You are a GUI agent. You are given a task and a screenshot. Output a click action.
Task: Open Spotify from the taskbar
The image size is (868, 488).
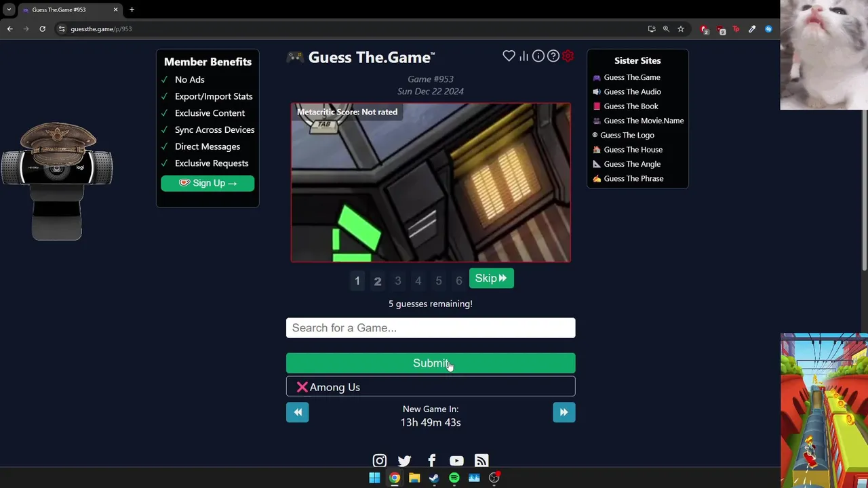pyautogui.click(x=454, y=478)
